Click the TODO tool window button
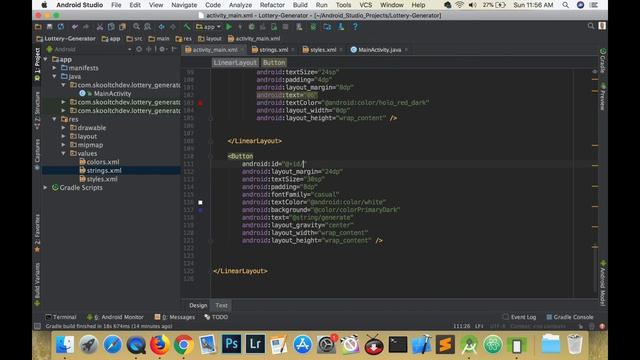The width and height of the screenshot is (640, 360). click(216, 317)
